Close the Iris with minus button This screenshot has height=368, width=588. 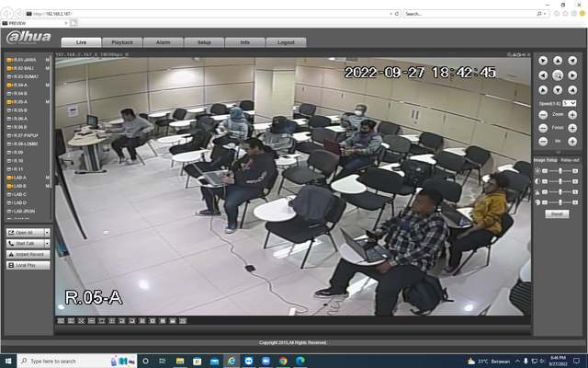tap(543, 142)
